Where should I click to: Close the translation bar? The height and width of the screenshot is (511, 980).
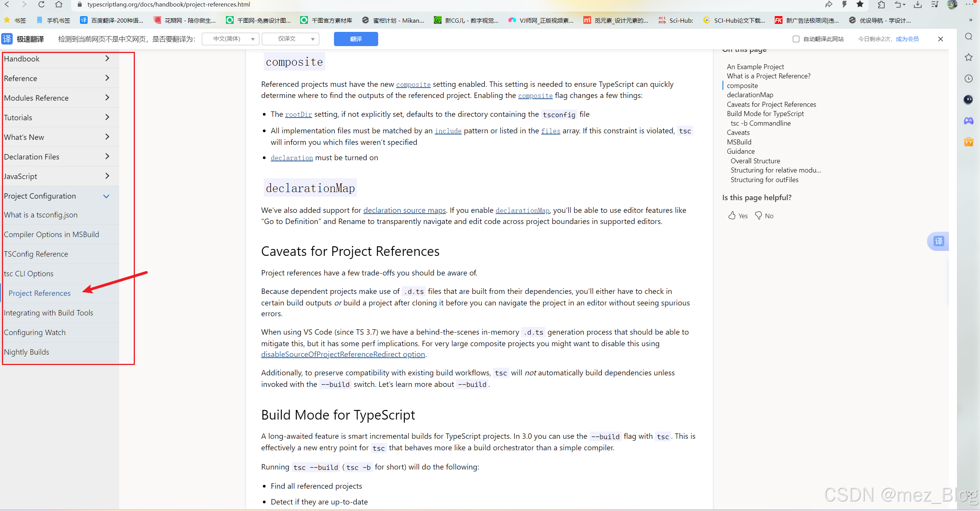click(x=940, y=39)
